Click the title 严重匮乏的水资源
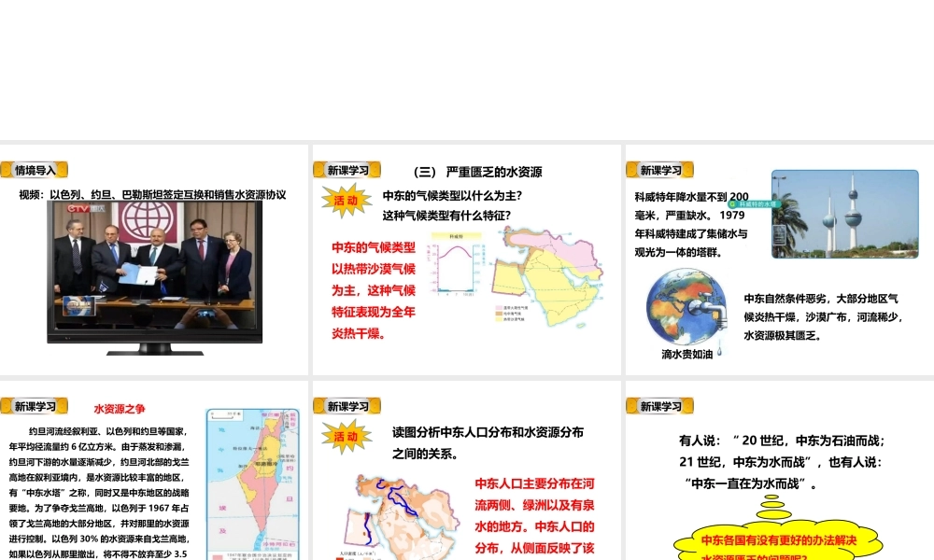The image size is (934, 560). (477, 172)
